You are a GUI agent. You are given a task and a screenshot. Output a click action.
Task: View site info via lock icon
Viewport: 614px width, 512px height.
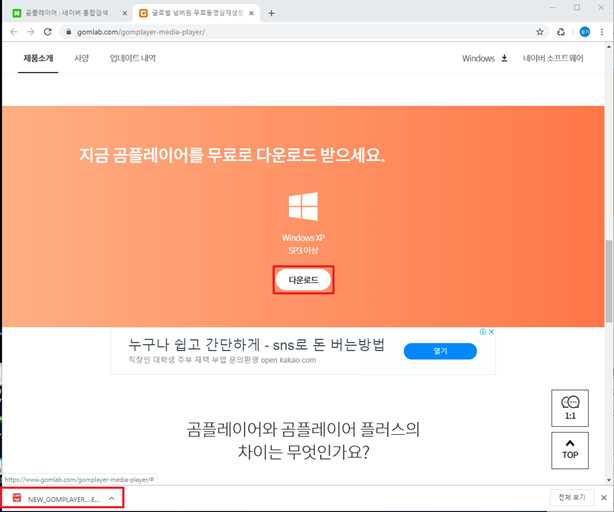pos(69,32)
